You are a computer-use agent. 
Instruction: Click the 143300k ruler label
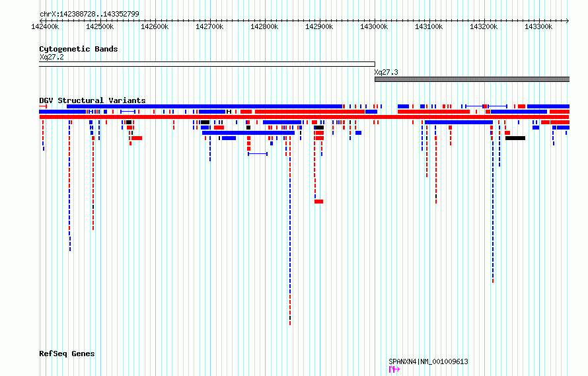[538, 26]
